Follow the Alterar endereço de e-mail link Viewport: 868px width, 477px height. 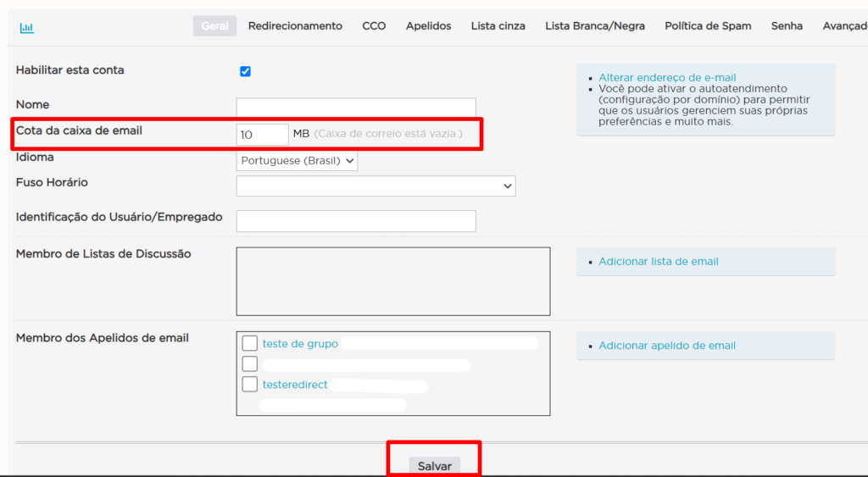667,78
